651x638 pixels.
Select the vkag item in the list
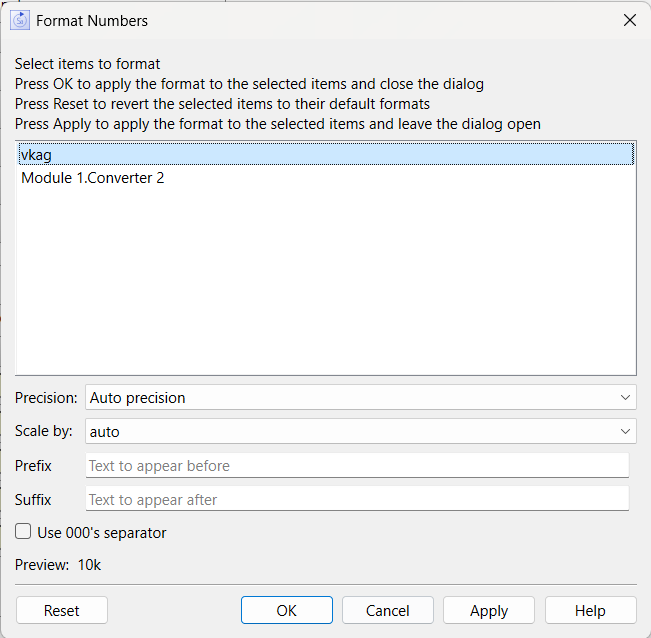326,154
